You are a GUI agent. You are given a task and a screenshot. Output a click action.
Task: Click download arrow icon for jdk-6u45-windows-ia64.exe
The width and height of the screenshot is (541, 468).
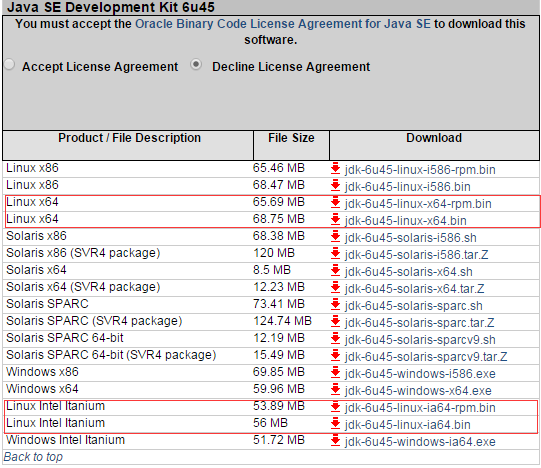click(335, 440)
